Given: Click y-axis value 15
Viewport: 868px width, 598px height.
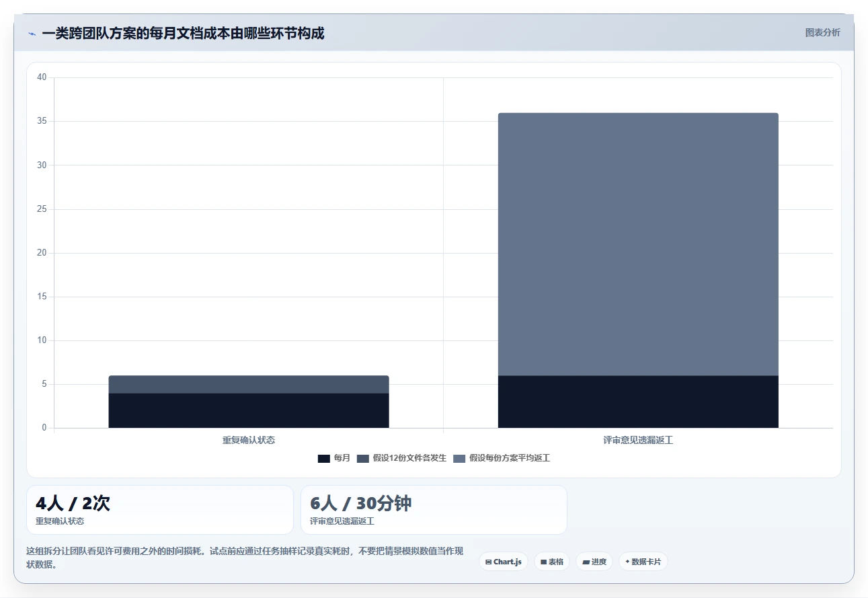Looking at the screenshot, I should [x=42, y=297].
